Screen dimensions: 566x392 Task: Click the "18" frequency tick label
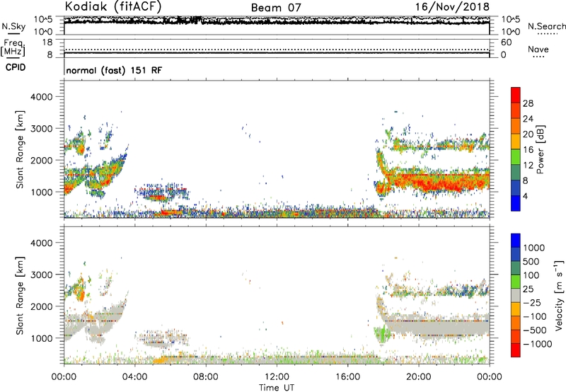47,42
